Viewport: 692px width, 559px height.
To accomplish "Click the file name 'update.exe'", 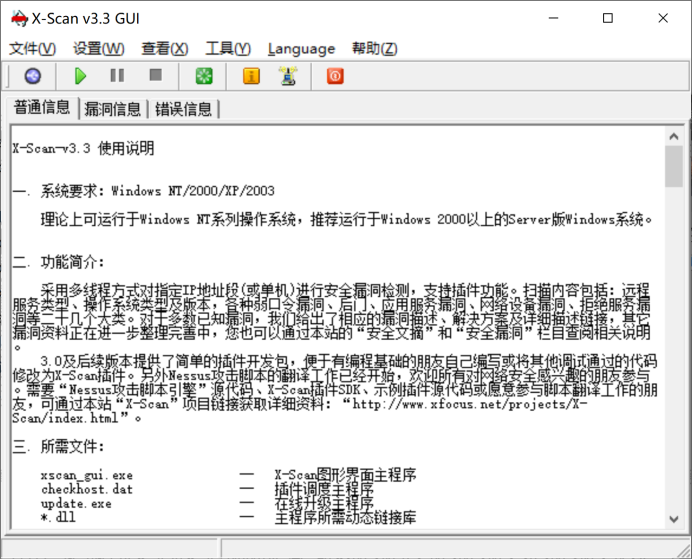I will [x=76, y=503].
